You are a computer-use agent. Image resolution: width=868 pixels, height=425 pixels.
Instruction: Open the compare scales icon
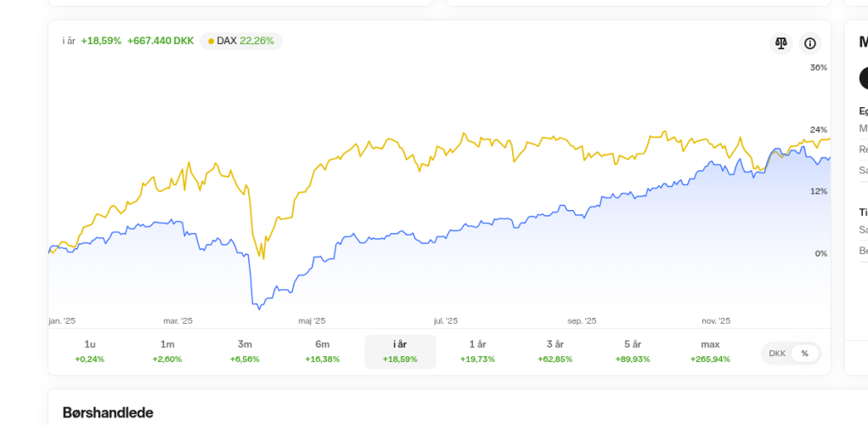point(781,43)
